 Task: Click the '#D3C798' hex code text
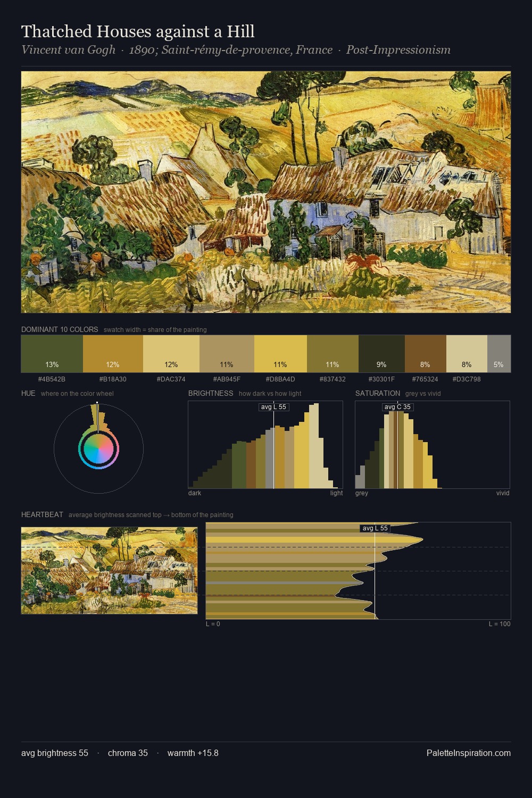point(467,379)
